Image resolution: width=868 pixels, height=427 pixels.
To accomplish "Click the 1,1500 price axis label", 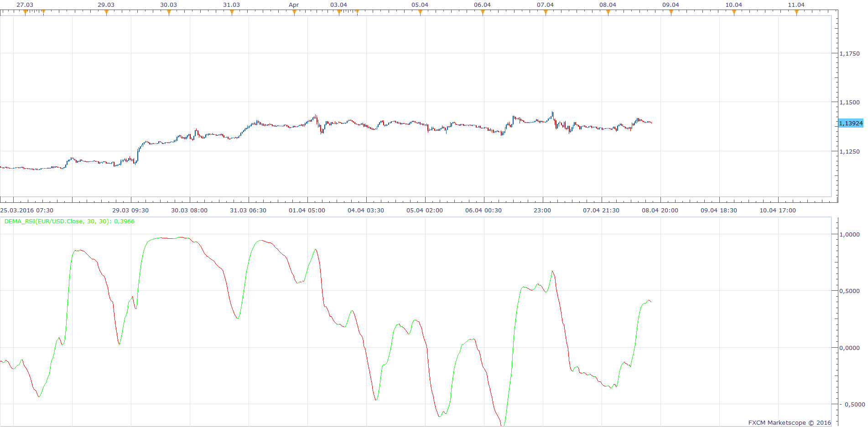I will click(x=850, y=103).
